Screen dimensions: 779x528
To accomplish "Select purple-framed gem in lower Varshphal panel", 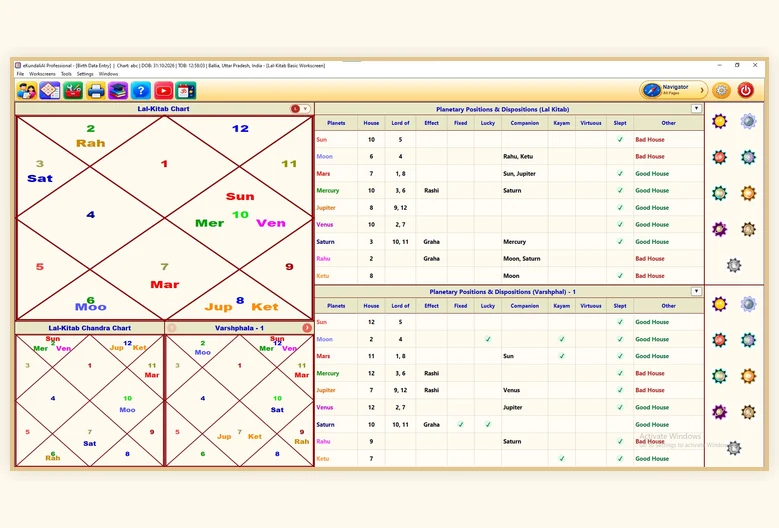I will point(719,412).
